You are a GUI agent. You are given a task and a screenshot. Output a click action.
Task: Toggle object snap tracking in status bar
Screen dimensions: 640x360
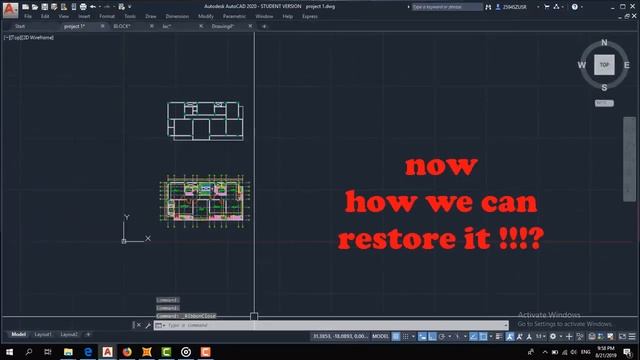point(473,336)
